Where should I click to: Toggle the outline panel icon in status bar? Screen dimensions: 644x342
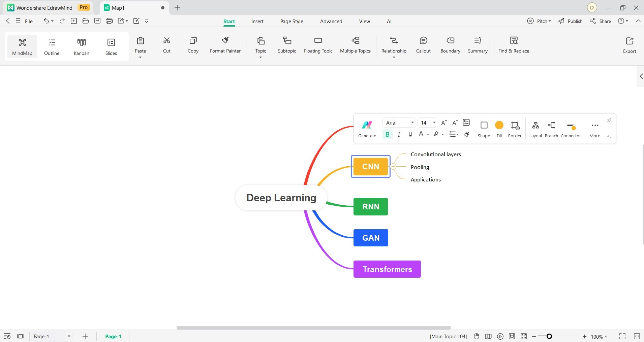click(x=7, y=336)
